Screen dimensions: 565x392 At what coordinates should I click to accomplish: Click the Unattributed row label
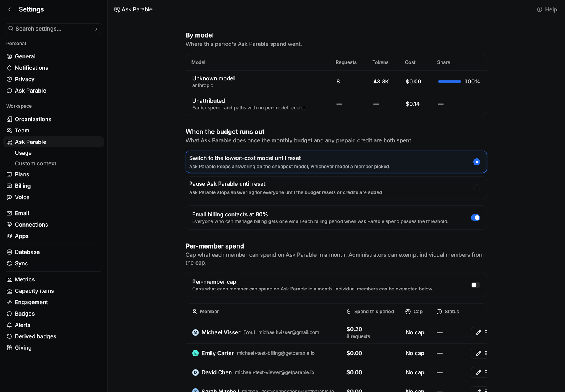click(x=209, y=101)
